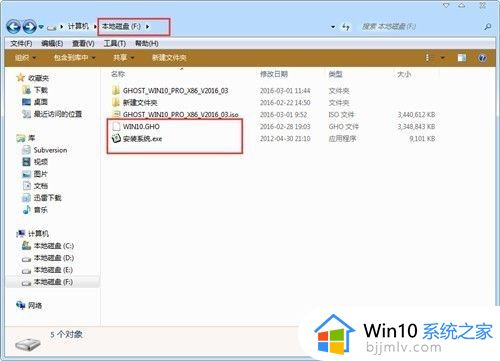Open recent locations dropdown beside Forward arrow
This screenshot has width=500, height=361.
(x=41, y=27)
